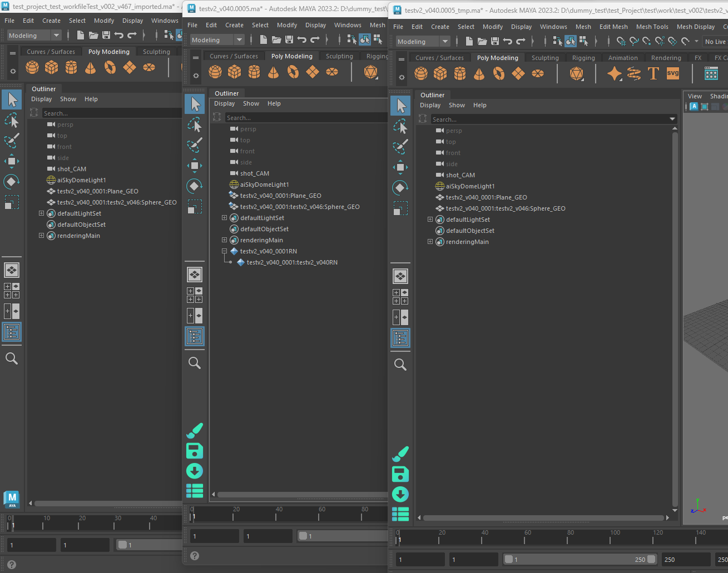This screenshot has width=728, height=573.
Task: Switch to Animation shelf tab in right window
Action: tap(623, 58)
